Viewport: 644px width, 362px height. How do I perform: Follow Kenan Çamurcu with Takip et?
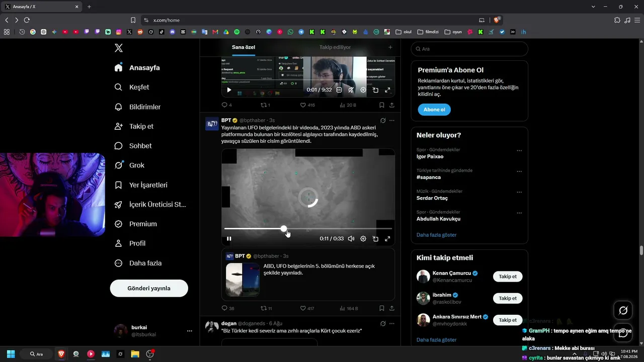(508, 277)
